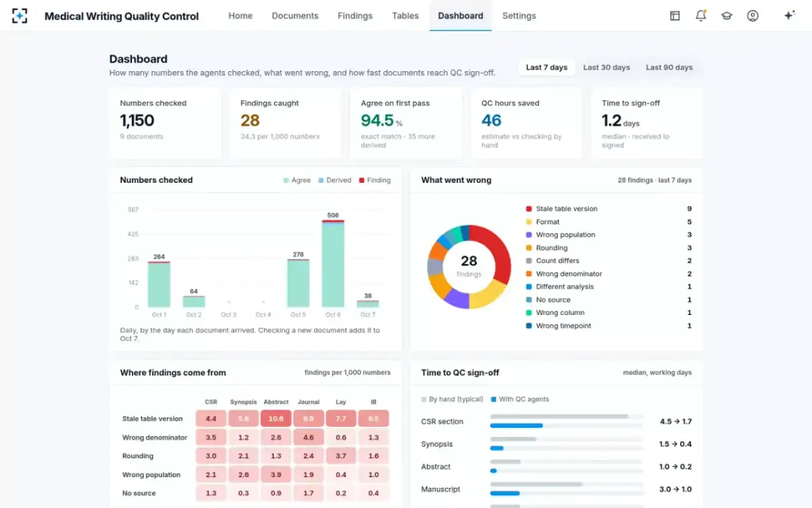Open the graduation cap learning icon

pyautogui.click(x=727, y=16)
